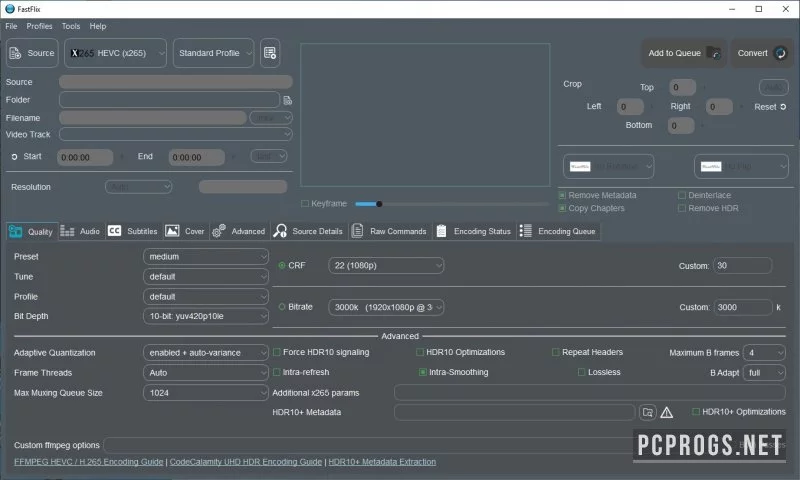Click the Raw Commands document icon
800x480 pixels.
click(358, 231)
